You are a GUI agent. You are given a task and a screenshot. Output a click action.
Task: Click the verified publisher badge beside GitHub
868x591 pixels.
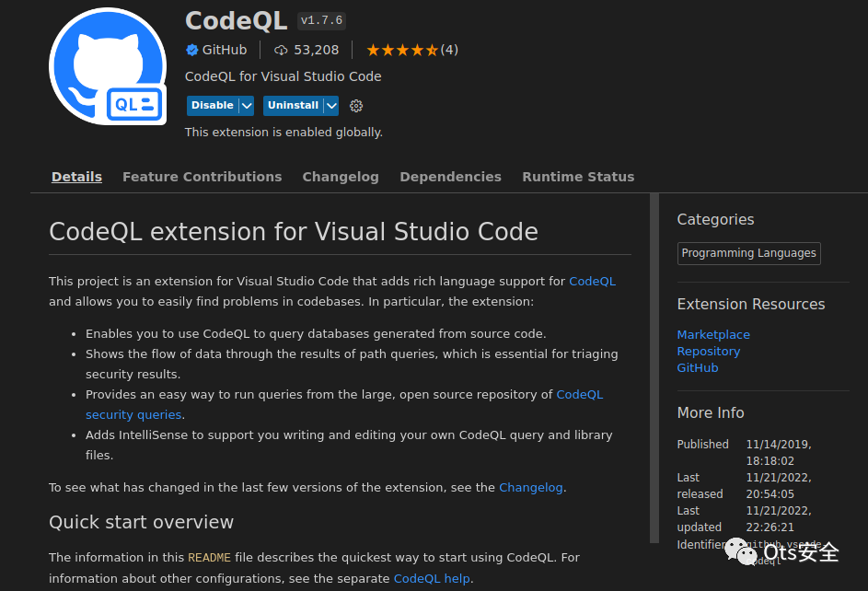pos(192,50)
